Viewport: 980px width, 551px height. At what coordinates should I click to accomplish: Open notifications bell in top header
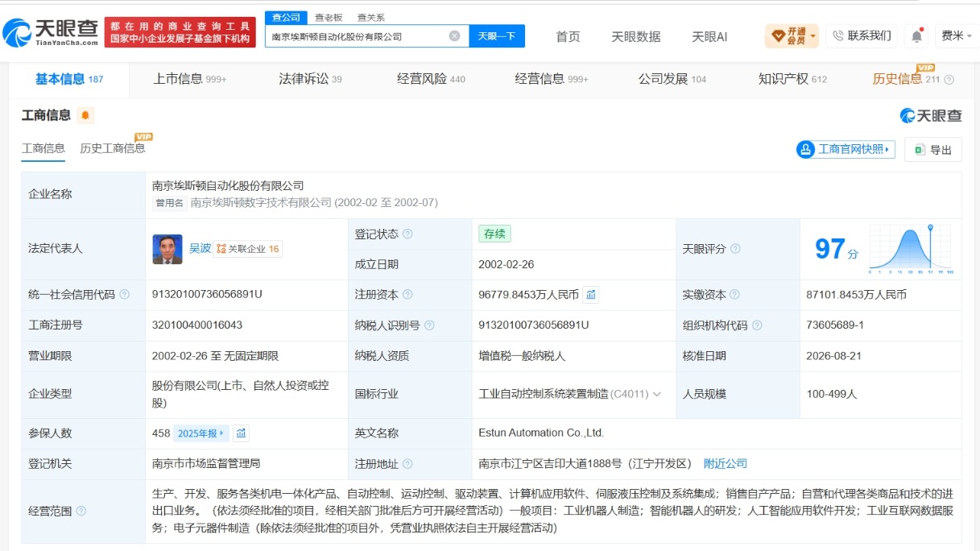point(916,36)
